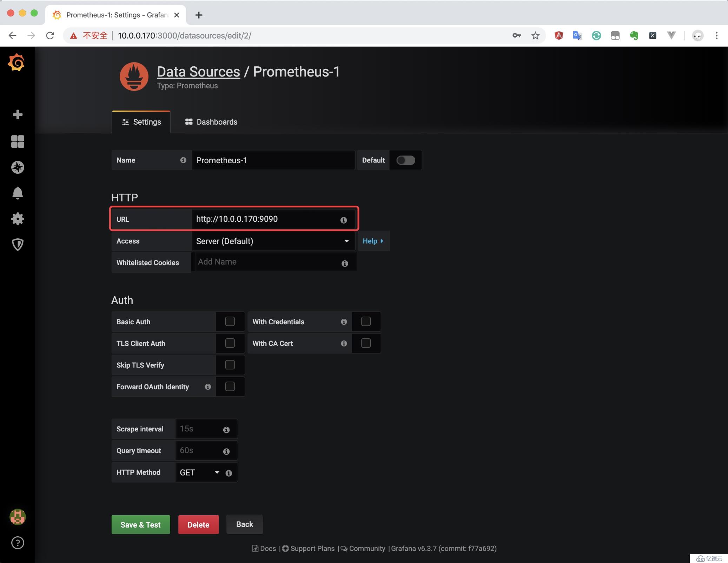728x563 pixels.
Task: Click the HTTP Method info icon
Action: [229, 473]
